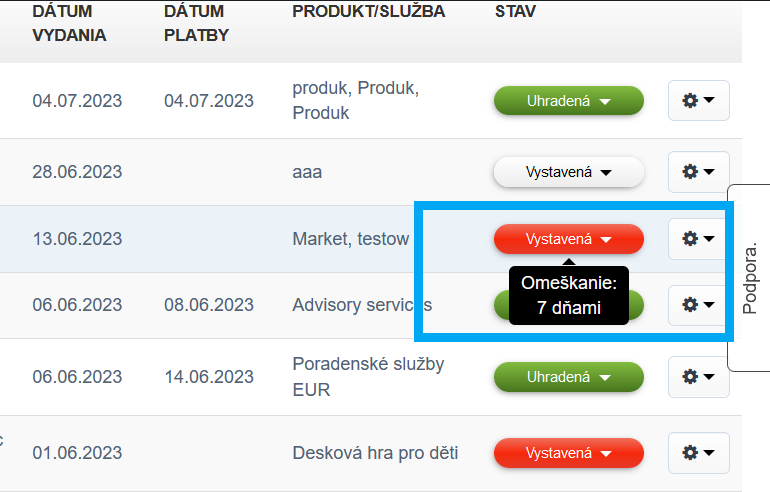Open gear menu for Poradenské služby EUR
Screen dimensions: 770x492
click(x=698, y=377)
